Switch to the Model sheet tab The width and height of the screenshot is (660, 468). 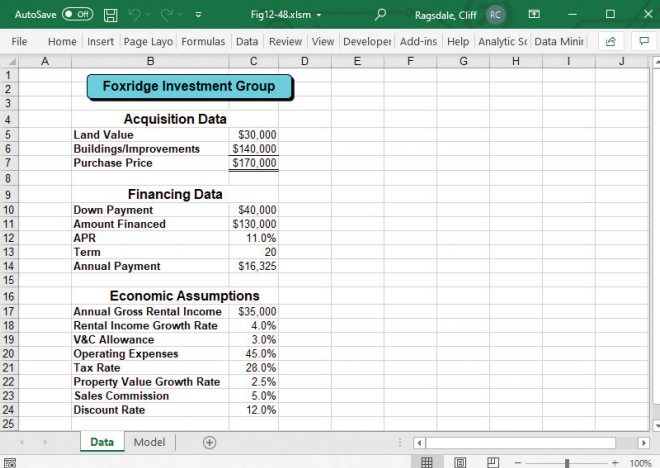click(x=149, y=442)
